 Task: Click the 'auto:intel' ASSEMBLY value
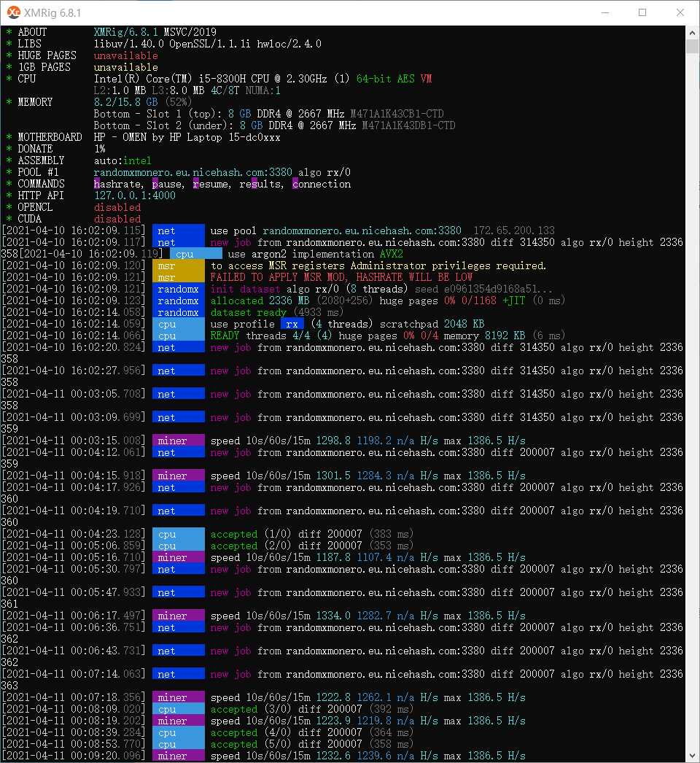tap(122, 160)
